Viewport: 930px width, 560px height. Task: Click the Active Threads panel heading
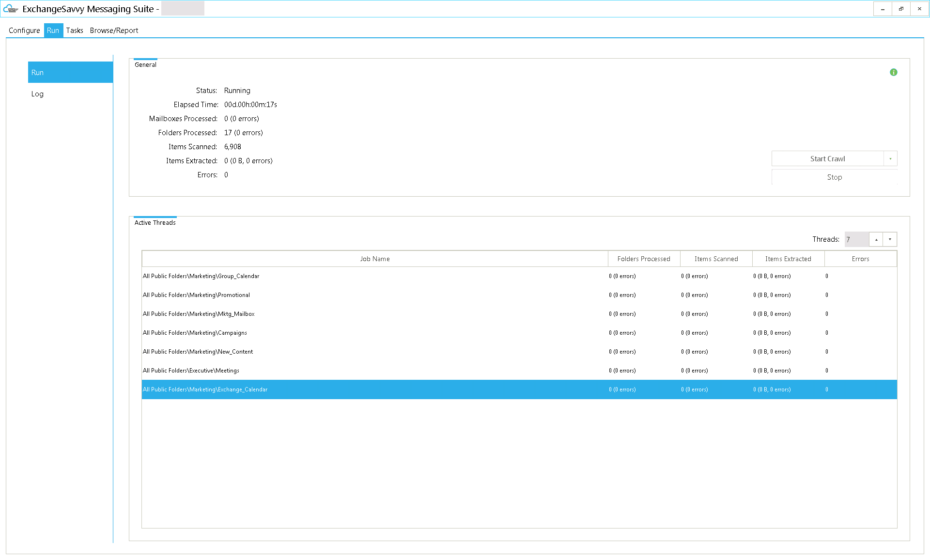pyautogui.click(x=155, y=222)
